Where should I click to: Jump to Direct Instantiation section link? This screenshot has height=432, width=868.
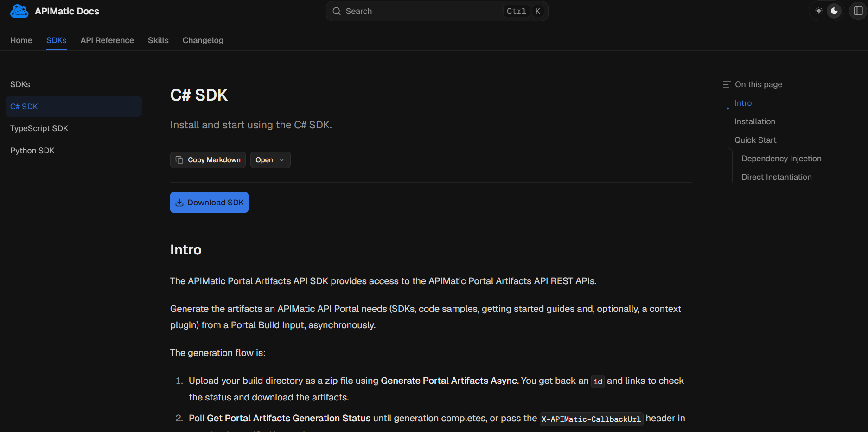[777, 177]
